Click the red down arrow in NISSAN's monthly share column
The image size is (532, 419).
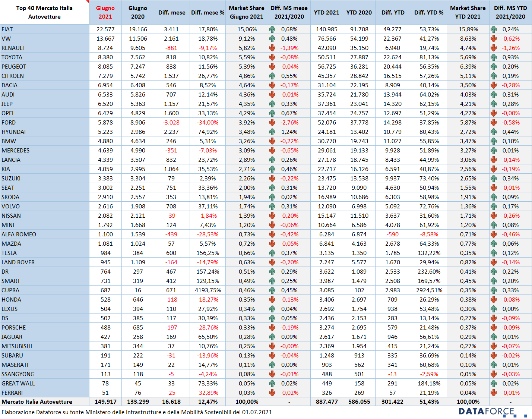(272, 215)
